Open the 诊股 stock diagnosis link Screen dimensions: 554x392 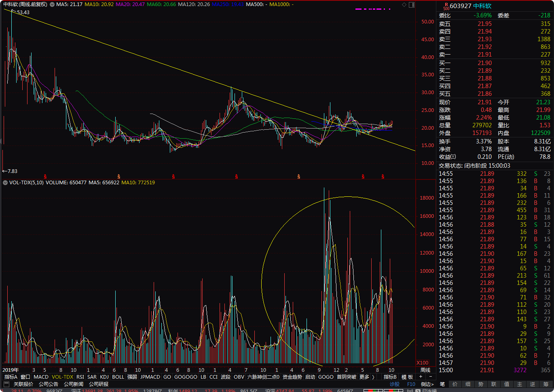(x=395, y=384)
